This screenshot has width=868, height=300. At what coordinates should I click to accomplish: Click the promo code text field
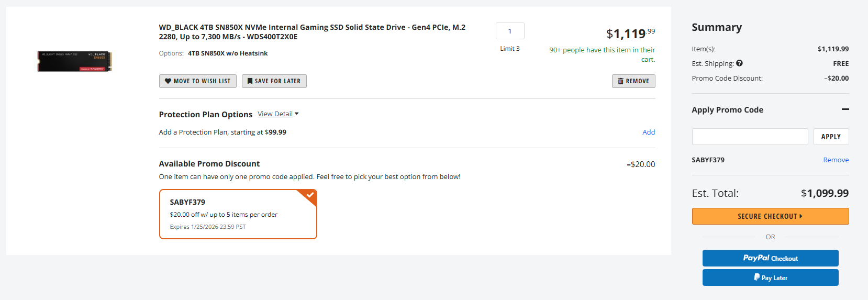(x=750, y=137)
